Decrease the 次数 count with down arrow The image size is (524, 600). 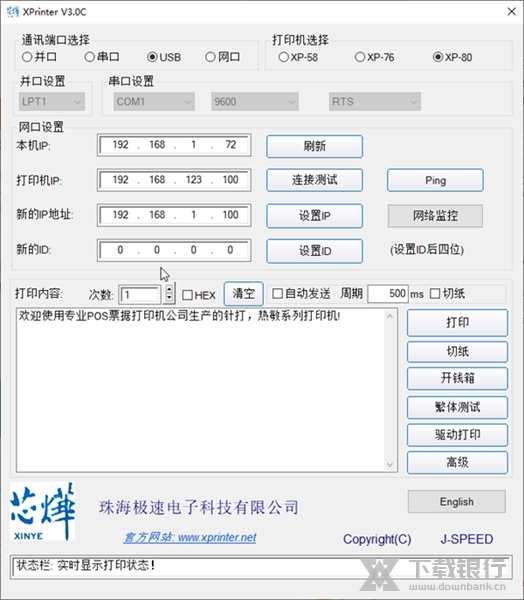169,298
